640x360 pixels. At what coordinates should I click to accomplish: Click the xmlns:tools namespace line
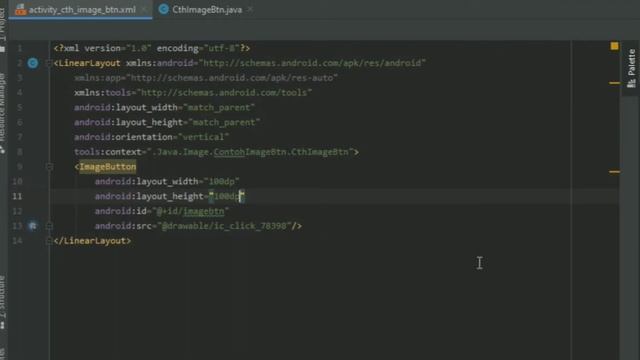coord(193,93)
